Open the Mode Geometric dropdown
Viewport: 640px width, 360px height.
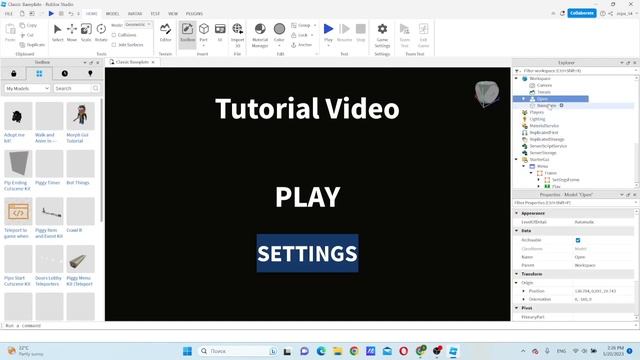(138, 24)
